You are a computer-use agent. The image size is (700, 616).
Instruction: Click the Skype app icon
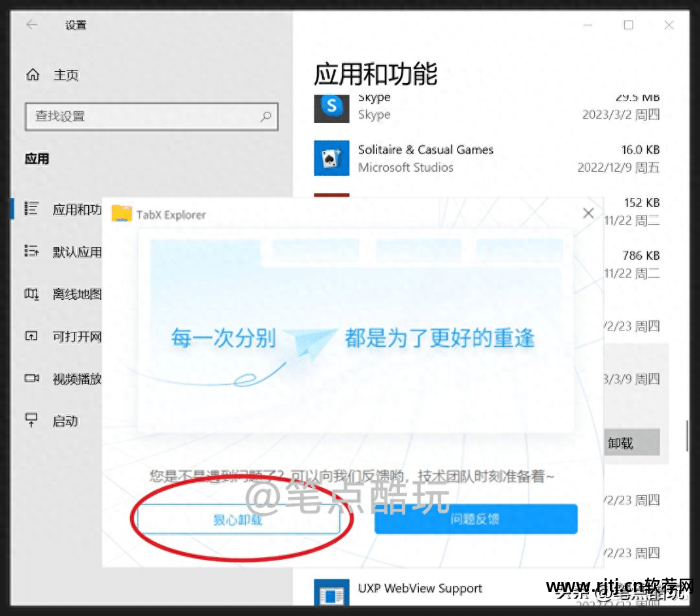pos(331,108)
